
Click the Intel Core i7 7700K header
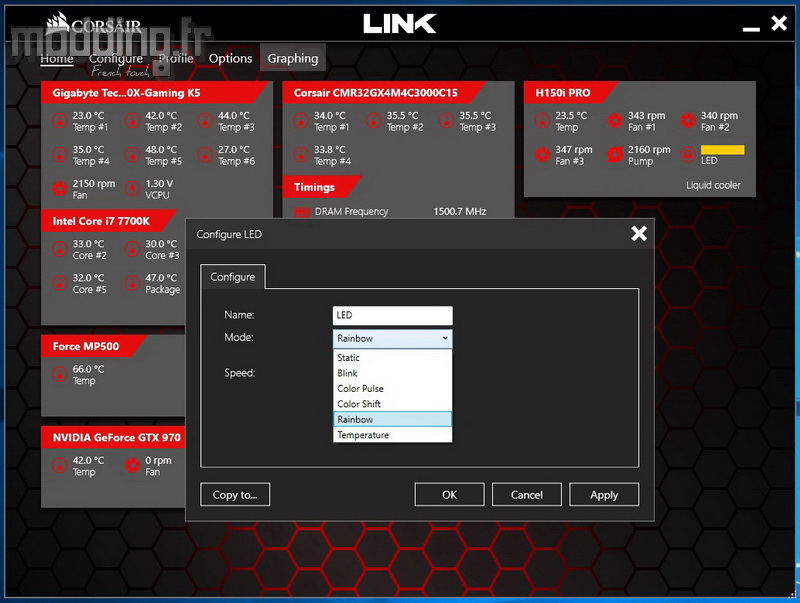click(x=108, y=221)
